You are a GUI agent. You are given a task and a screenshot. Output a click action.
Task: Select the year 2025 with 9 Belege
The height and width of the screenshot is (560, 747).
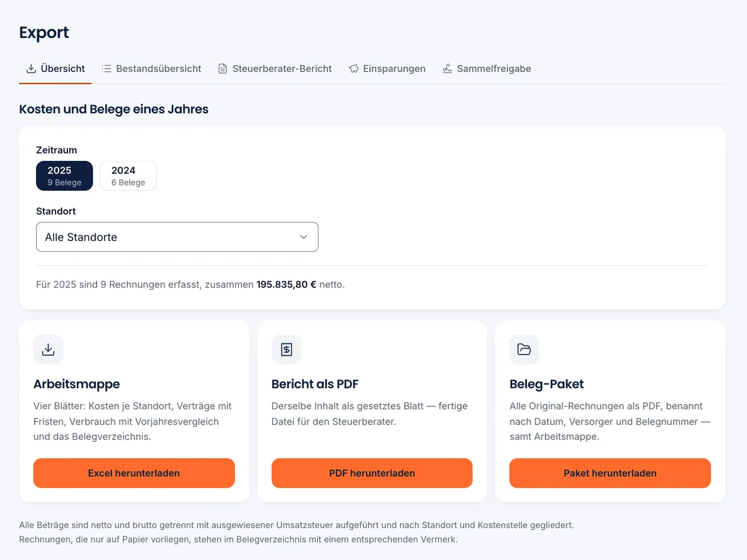65,176
